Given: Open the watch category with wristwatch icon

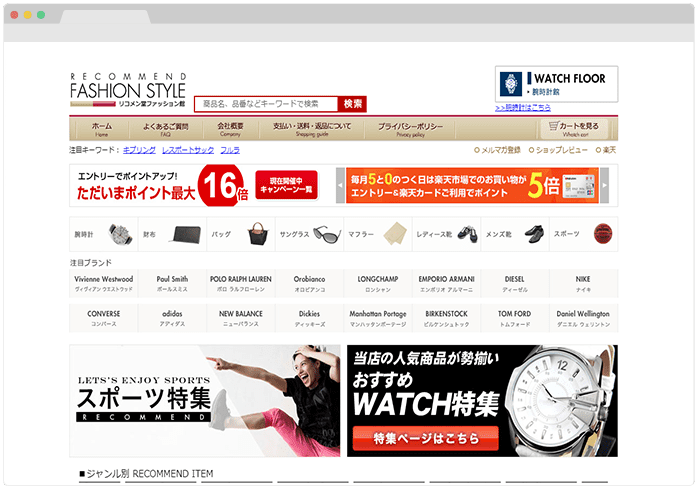Looking at the screenshot, I should point(103,234).
